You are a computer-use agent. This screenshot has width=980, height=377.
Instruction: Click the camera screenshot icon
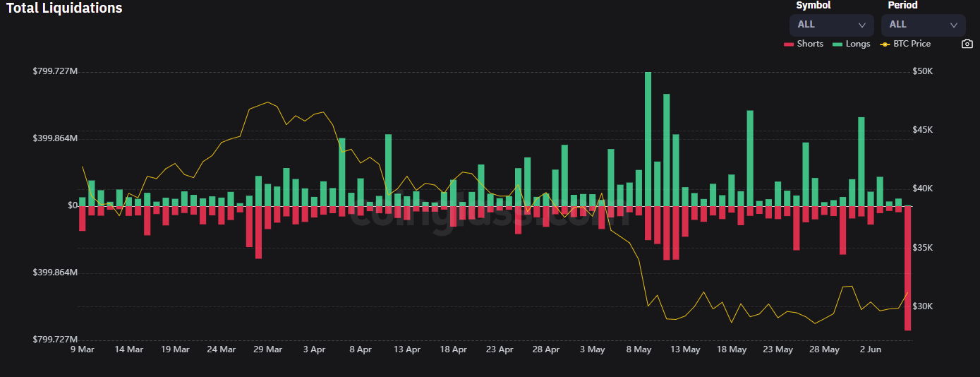[x=967, y=44]
